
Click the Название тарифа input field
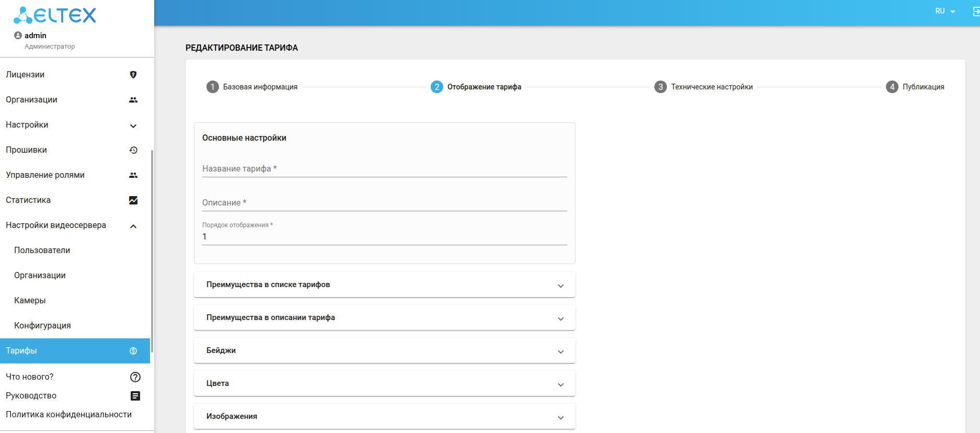(x=384, y=169)
